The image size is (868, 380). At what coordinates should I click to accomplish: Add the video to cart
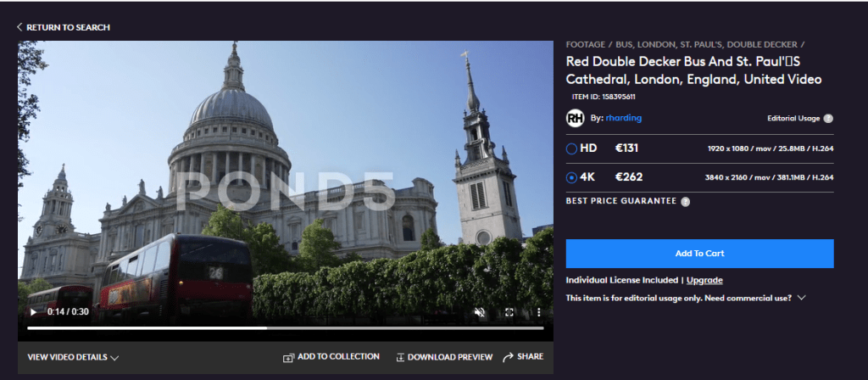[x=699, y=253]
